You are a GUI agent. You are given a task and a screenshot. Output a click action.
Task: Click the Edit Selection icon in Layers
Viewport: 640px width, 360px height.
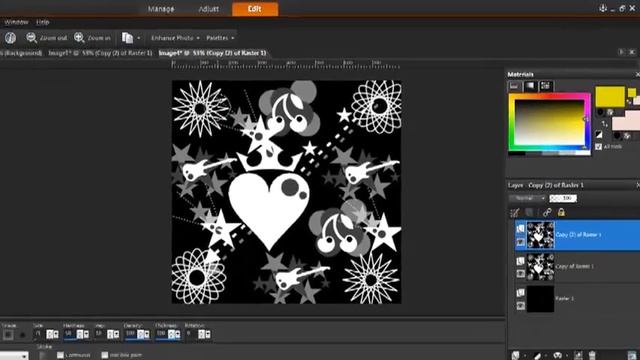click(515, 212)
